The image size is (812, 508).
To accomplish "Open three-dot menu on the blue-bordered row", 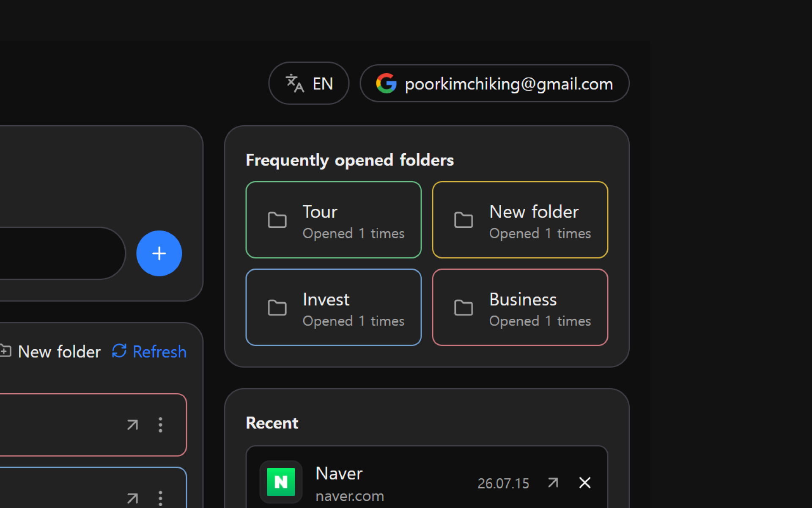I will click(160, 498).
